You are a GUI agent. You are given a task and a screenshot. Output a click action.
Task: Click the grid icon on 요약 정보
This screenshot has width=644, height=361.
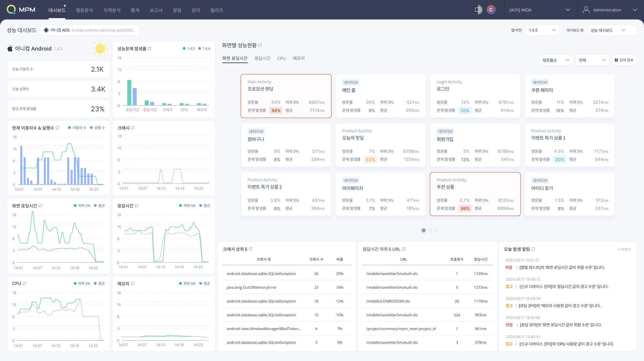click(x=616, y=60)
